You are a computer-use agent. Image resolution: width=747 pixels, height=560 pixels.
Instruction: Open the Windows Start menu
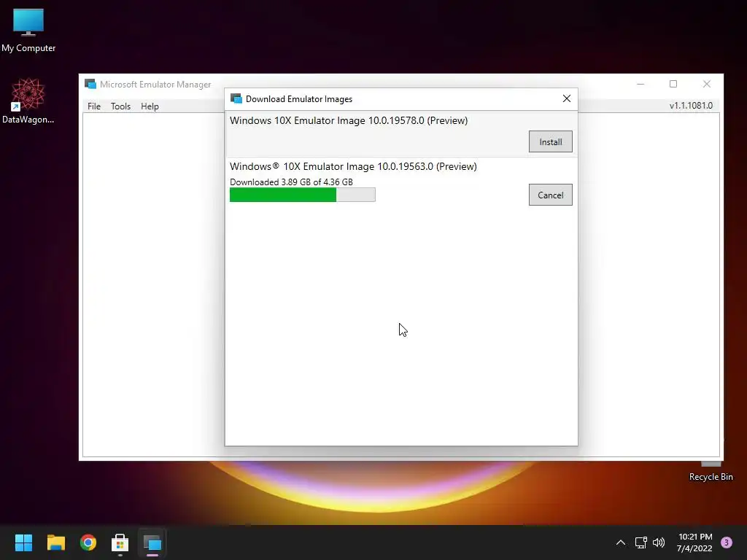tap(23, 542)
